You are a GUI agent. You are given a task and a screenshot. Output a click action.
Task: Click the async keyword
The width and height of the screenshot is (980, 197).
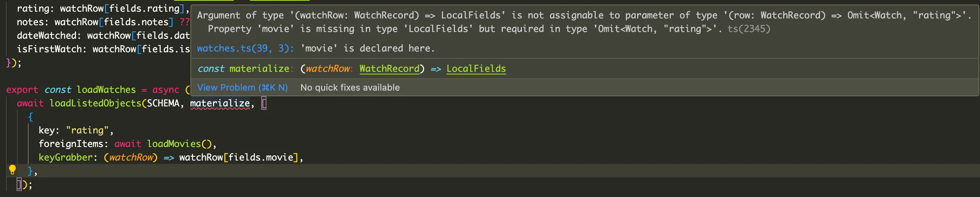[x=166, y=90]
